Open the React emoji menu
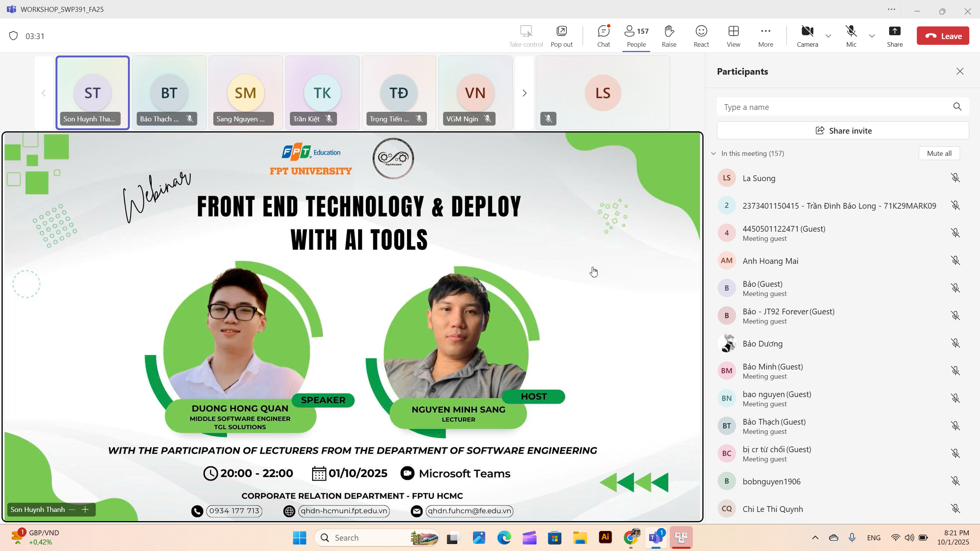Viewport: 980px width, 551px height. pyautogui.click(x=701, y=36)
